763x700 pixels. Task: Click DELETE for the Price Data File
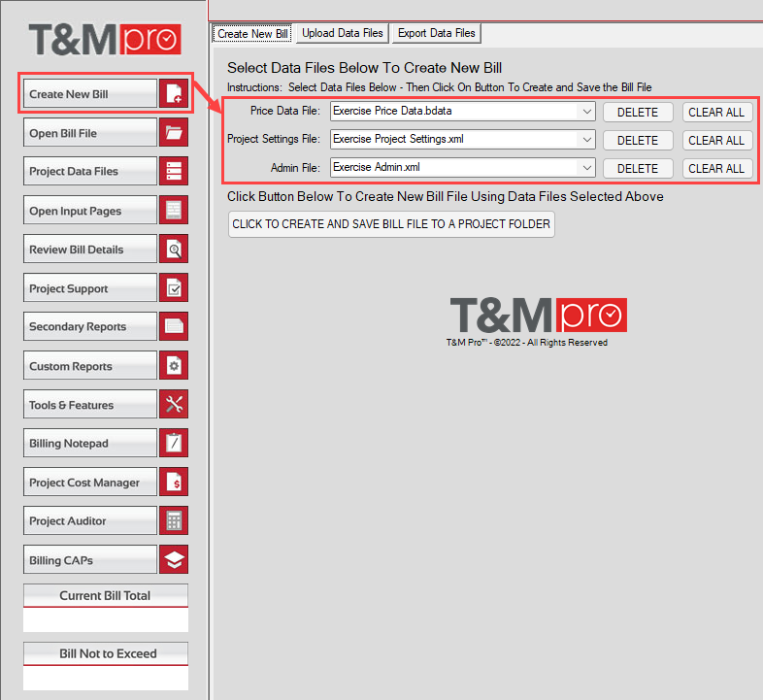pos(638,113)
